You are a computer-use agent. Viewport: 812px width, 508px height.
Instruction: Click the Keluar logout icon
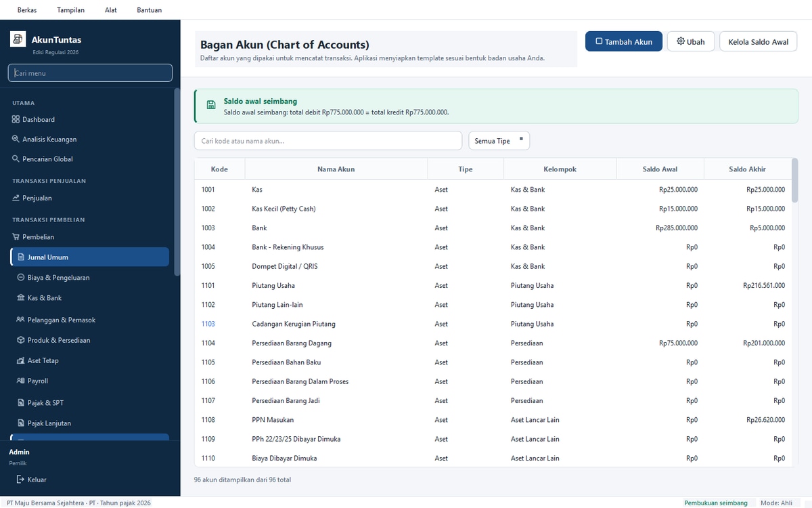(20, 480)
